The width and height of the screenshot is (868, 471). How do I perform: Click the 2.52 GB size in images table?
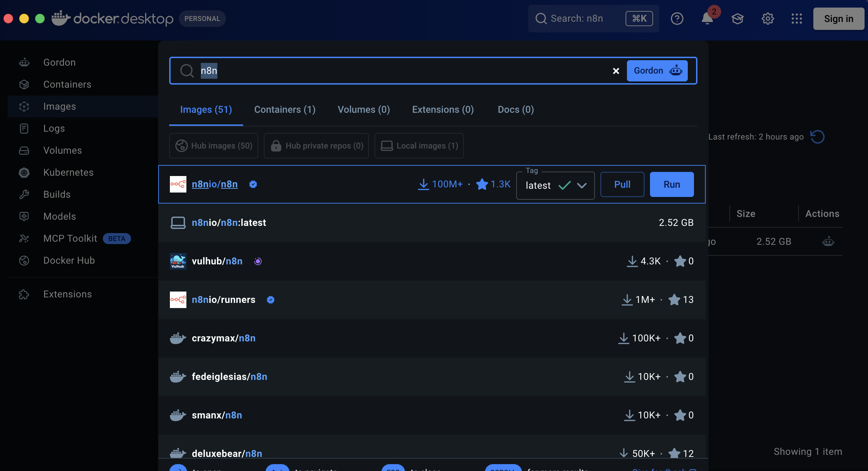pos(774,242)
